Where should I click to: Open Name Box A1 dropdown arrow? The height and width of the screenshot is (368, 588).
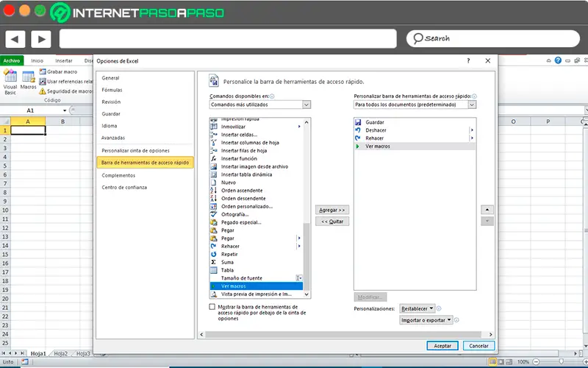point(65,110)
